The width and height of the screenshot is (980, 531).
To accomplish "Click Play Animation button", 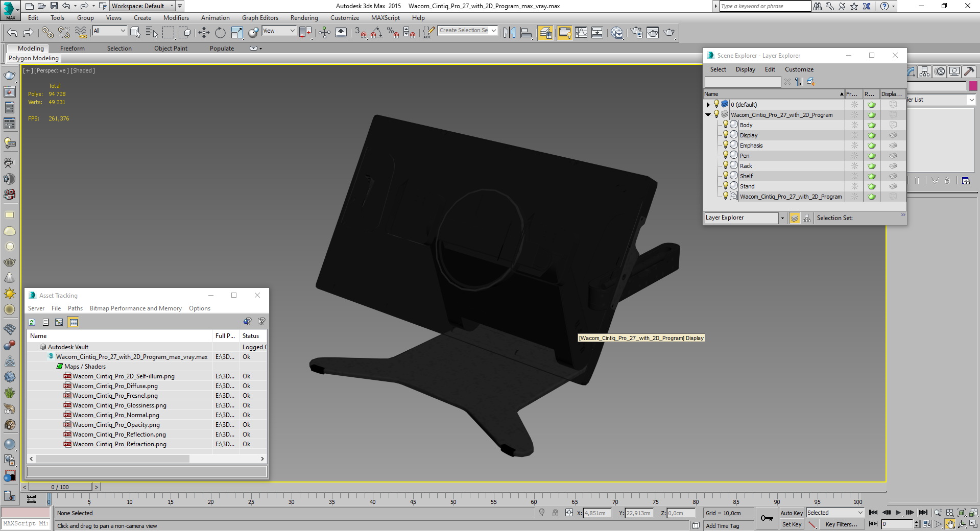I will 898,513.
